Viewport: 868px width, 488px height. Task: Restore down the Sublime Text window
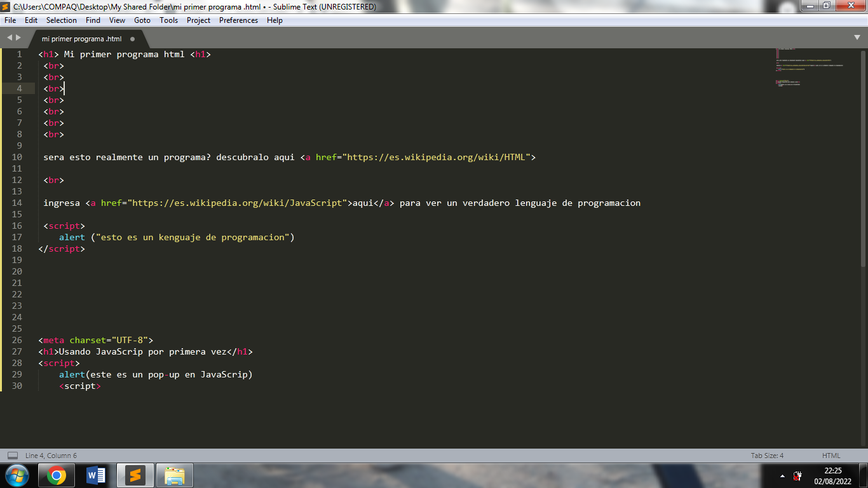coord(826,6)
